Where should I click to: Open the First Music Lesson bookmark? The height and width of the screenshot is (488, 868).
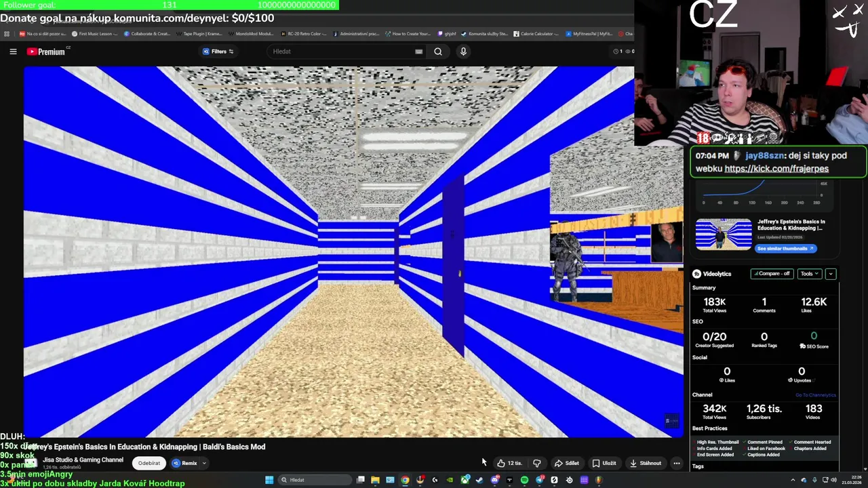point(94,33)
